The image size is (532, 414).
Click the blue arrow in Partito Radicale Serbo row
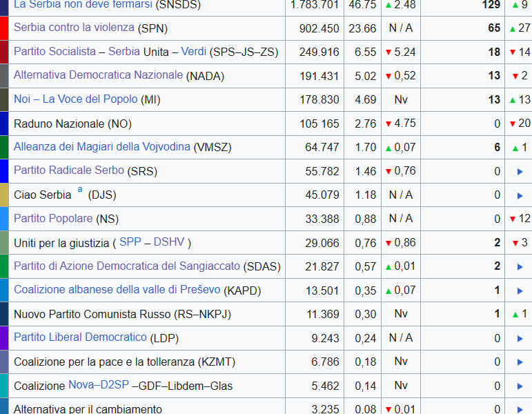pos(520,172)
